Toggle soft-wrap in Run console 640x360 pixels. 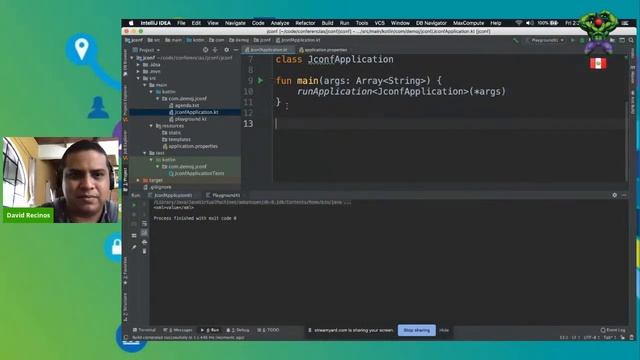pos(144,224)
